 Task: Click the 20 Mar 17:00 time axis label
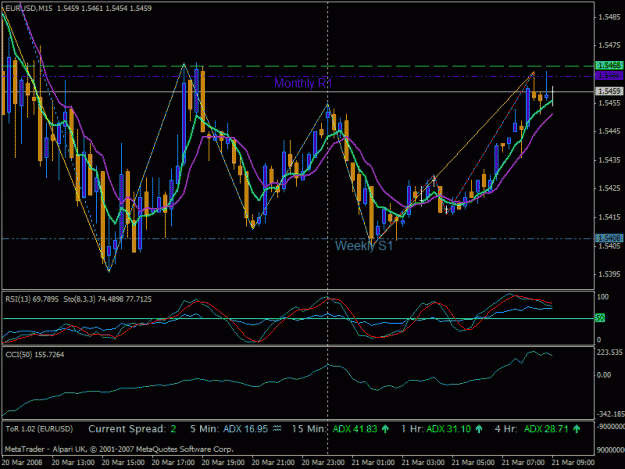(173, 463)
